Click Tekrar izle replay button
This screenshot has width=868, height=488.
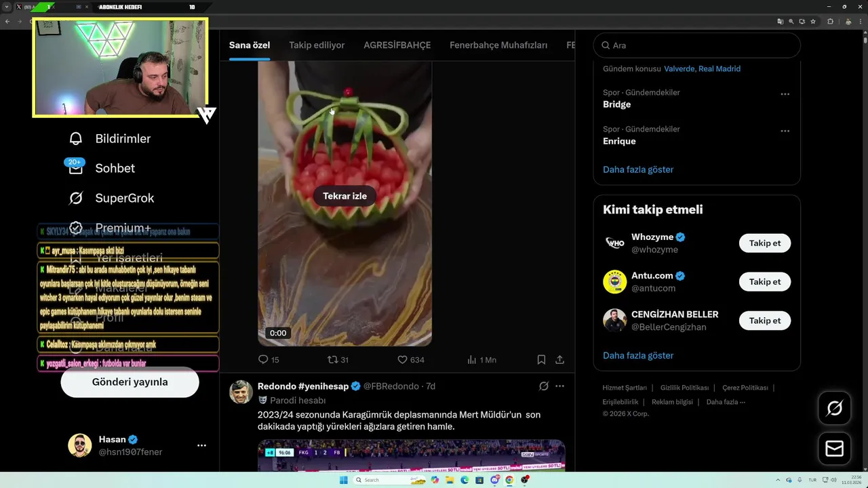(344, 196)
